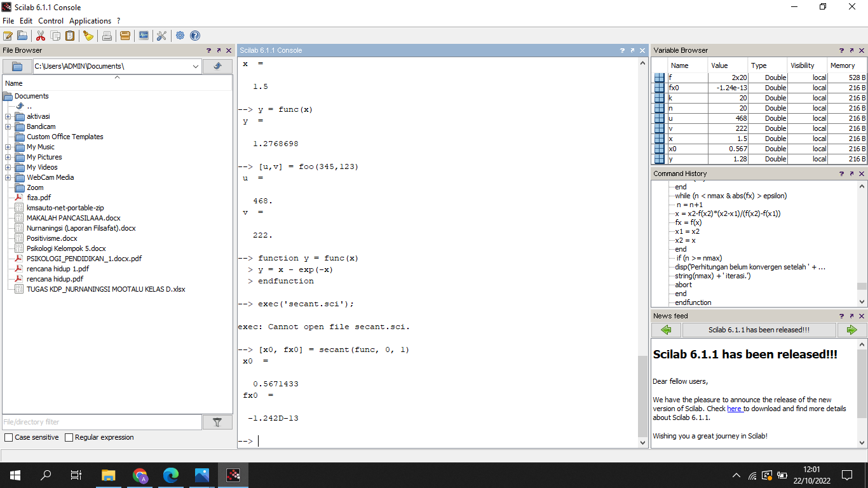
Task: Open the File menu
Action: (x=8, y=21)
